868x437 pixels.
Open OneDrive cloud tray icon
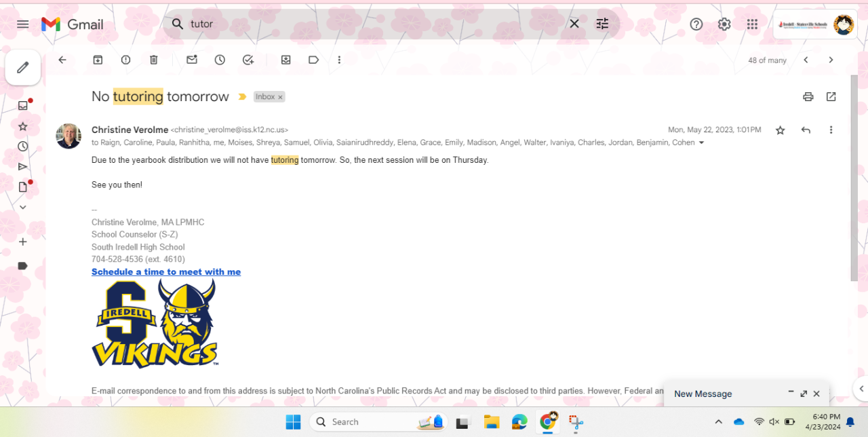[739, 422]
